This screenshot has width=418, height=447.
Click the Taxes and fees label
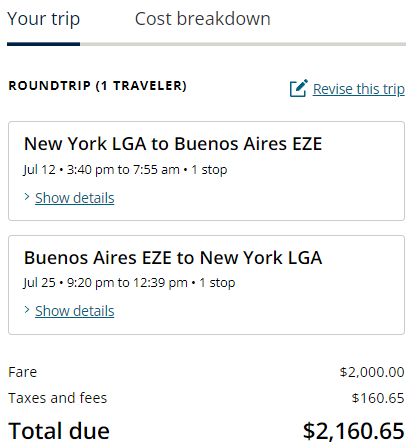coord(58,398)
